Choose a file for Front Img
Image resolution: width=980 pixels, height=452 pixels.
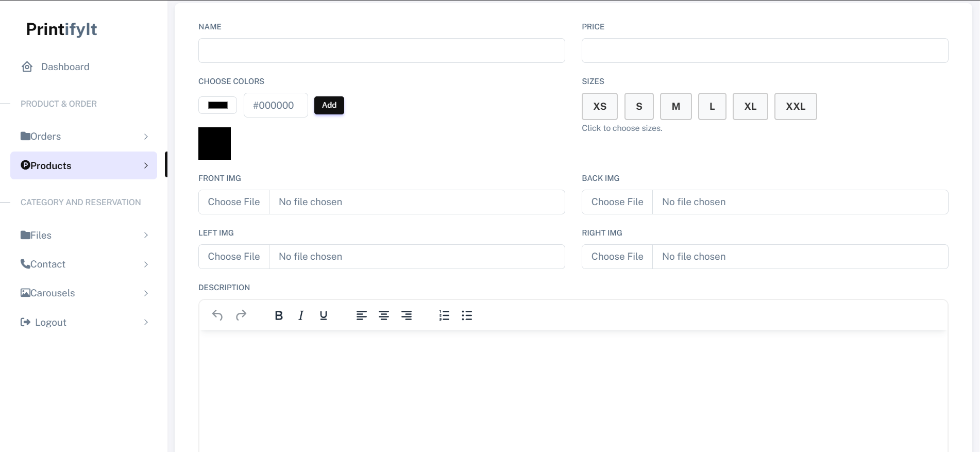click(x=234, y=202)
